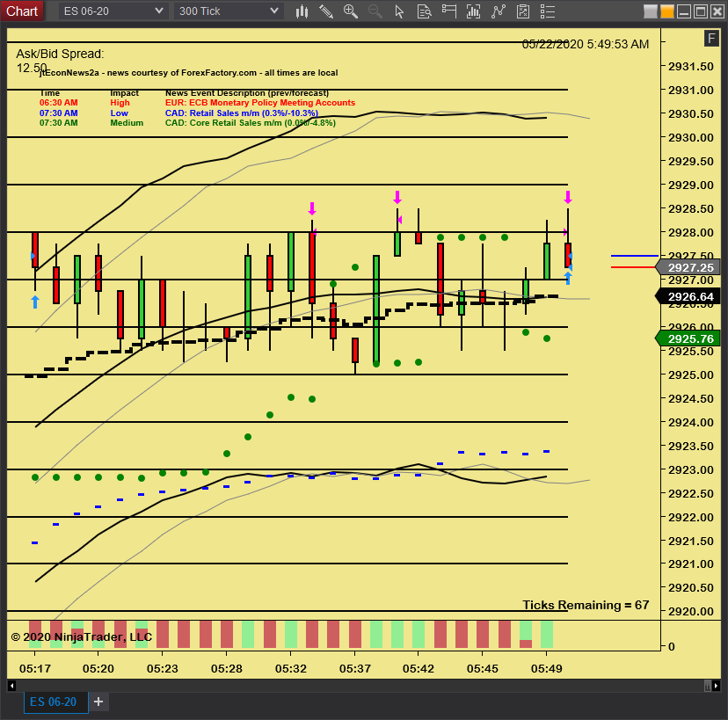728x720 pixels.
Task: Click the 05/22/2020 5:49:53 AM timestamp
Action: (x=586, y=44)
